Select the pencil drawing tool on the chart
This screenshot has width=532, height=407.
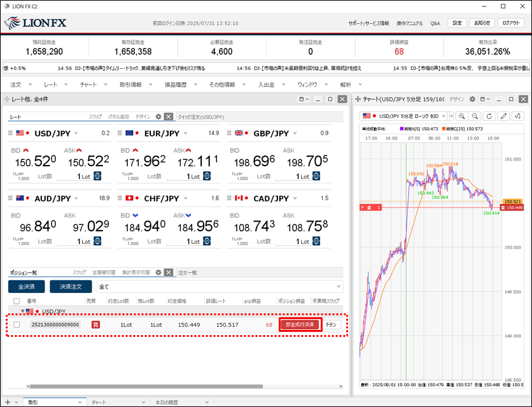point(504,116)
